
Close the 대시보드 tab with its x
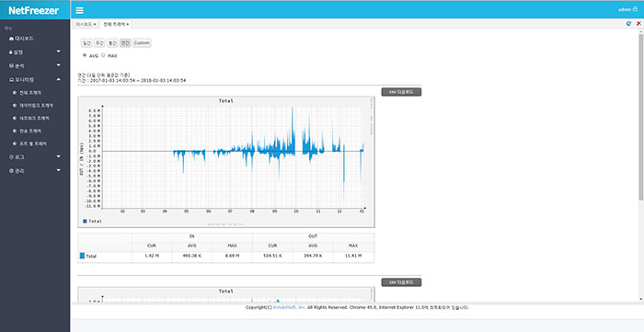(x=95, y=25)
